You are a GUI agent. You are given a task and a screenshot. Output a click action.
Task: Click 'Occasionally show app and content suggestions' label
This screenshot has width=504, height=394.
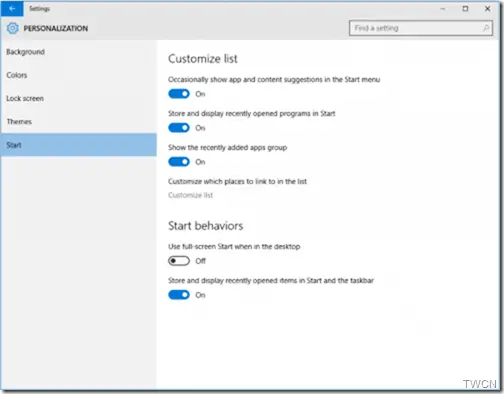[274, 79]
